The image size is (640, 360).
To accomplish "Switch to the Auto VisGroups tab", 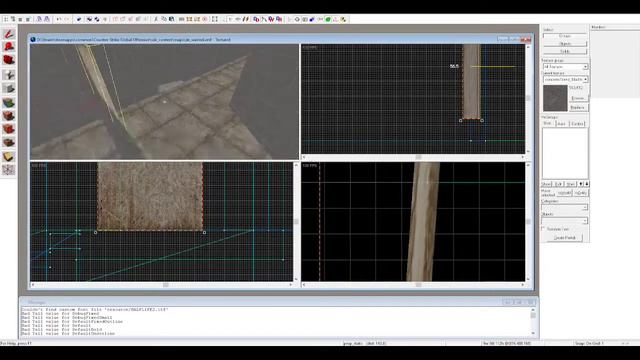I will 562,123.
